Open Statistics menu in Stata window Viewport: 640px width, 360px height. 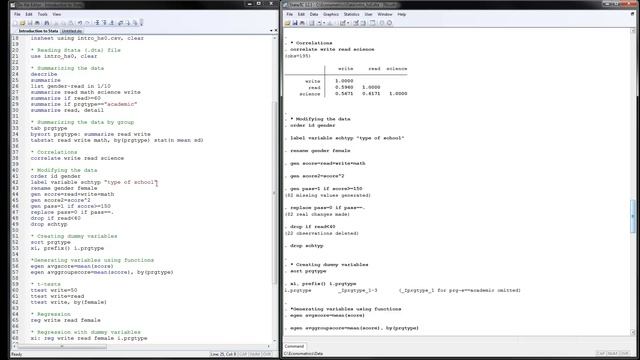(351, 14)
